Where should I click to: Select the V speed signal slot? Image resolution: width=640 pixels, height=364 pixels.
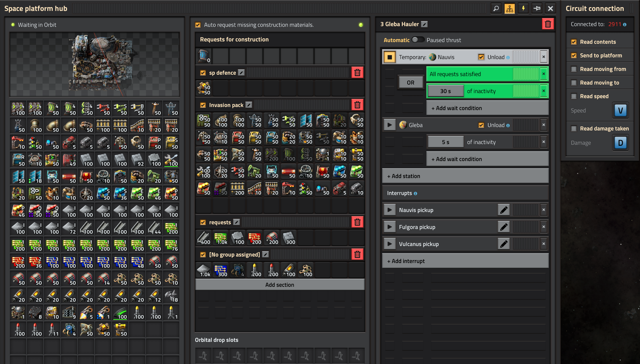621,110
